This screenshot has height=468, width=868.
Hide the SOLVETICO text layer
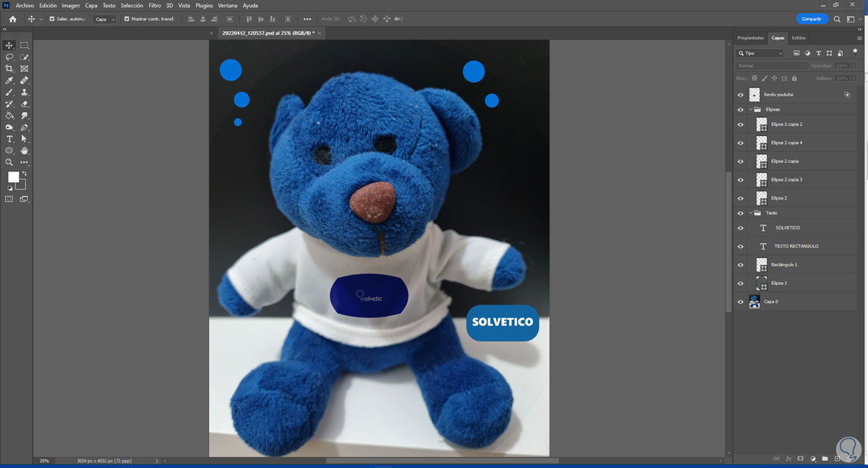(x=740, y=228)
